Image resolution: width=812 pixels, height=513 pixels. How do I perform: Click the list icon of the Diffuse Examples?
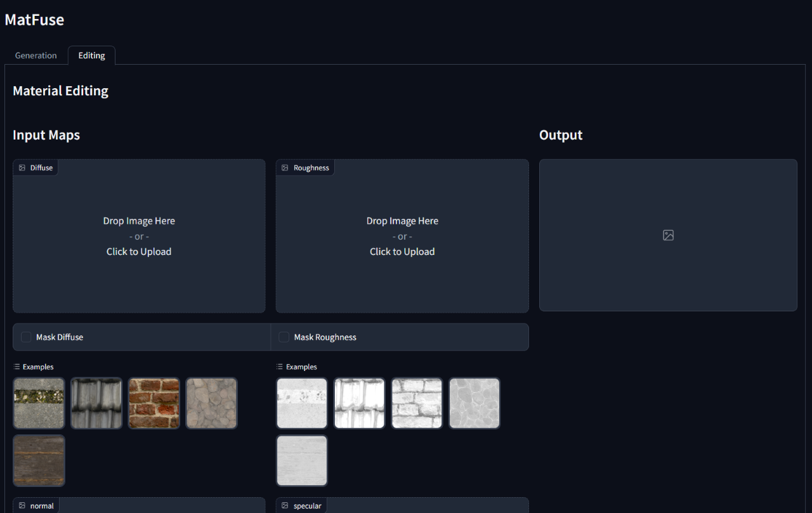[x=16, y=367]
